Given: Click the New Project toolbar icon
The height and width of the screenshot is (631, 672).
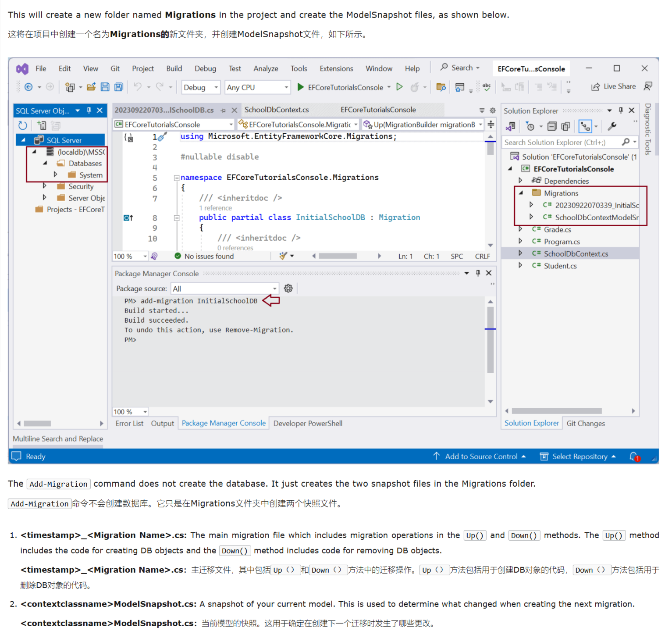Looking at the screenshot, I should point(70,87).
